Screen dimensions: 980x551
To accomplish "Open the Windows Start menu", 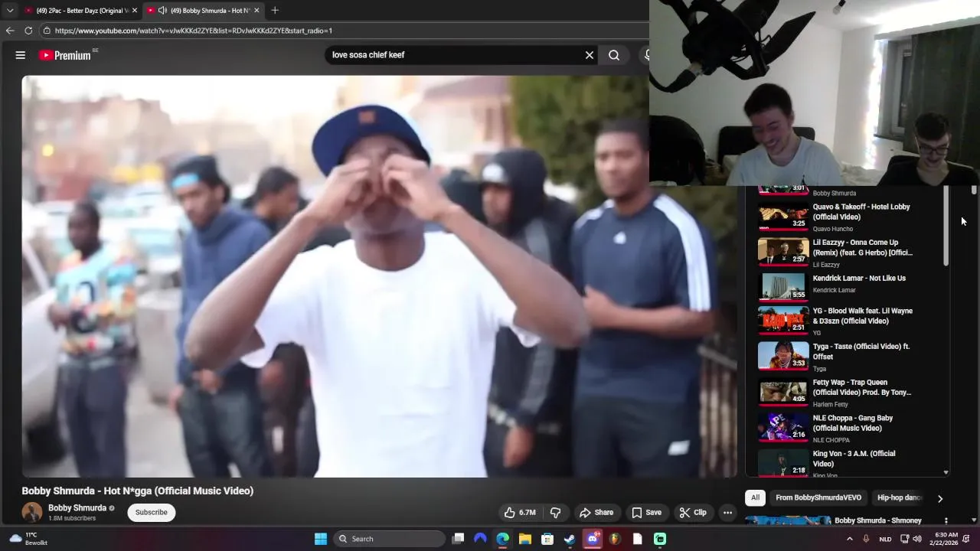I will [321, 539].
